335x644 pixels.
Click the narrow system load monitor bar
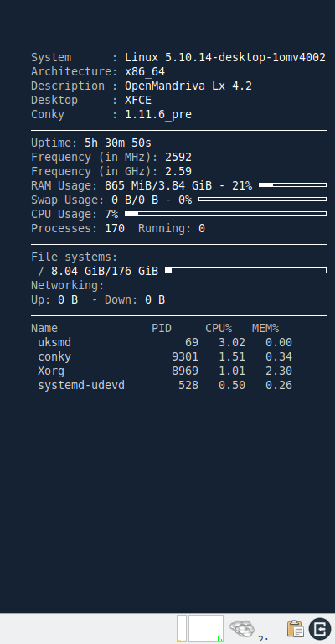182,628
